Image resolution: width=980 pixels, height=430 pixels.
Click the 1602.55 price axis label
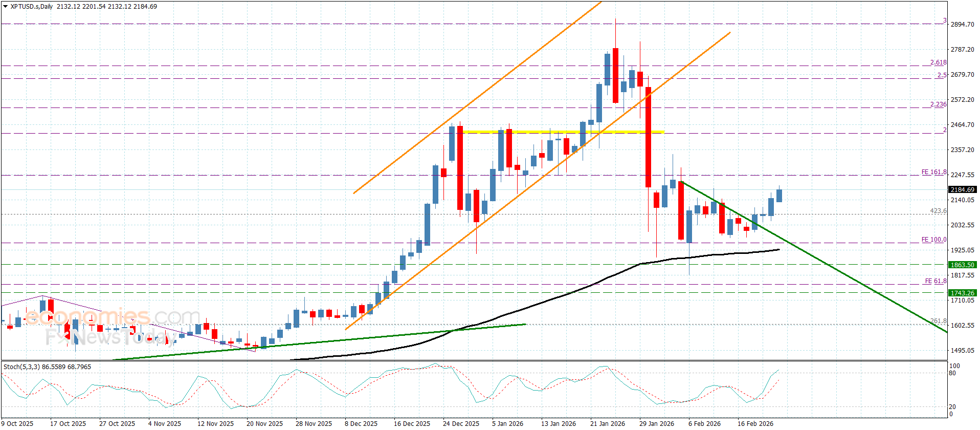click(962, 325)
